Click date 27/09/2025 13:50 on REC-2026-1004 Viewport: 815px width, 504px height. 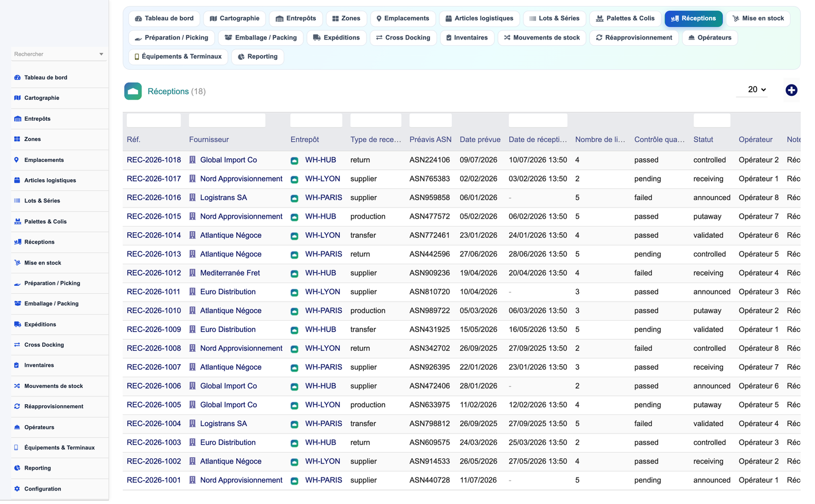coord(538,424)
